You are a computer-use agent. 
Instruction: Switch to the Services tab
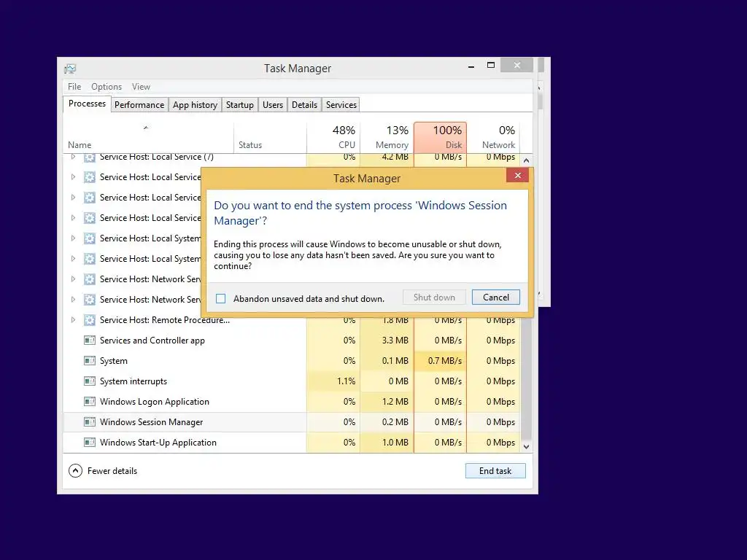tap(341, 105)
